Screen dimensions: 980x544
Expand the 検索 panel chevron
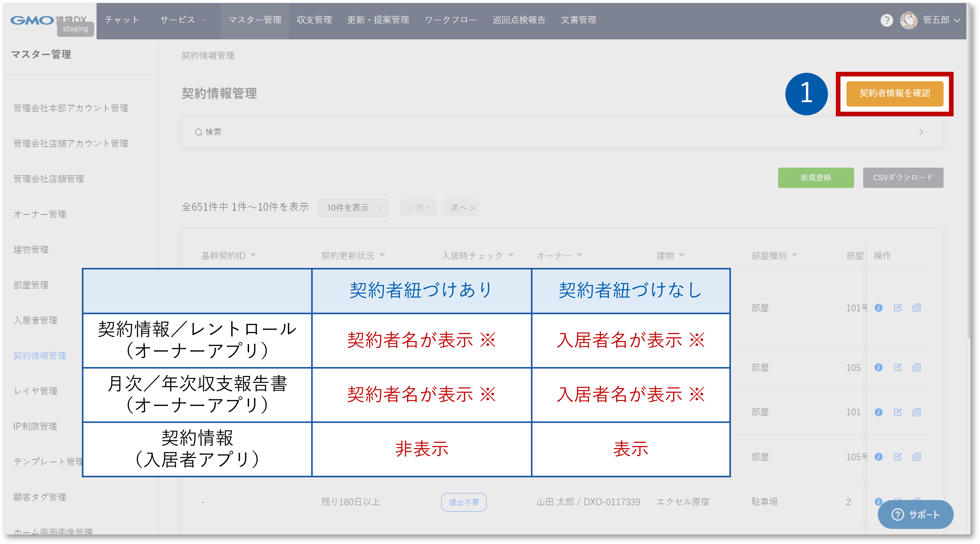click(x=921, y=132)
